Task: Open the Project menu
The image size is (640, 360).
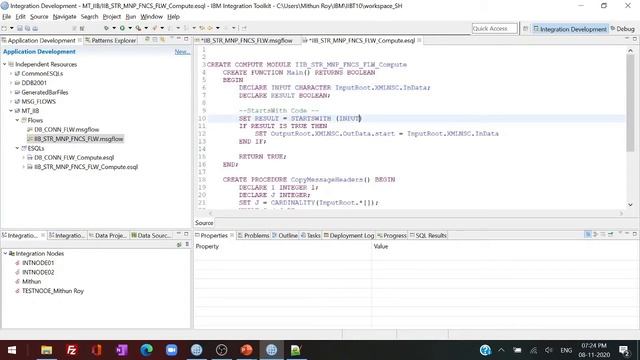Action: (111, 17)
